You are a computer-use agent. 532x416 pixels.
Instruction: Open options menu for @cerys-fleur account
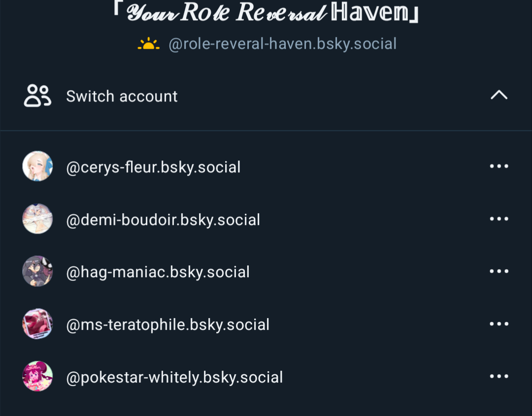pos(499,166)
